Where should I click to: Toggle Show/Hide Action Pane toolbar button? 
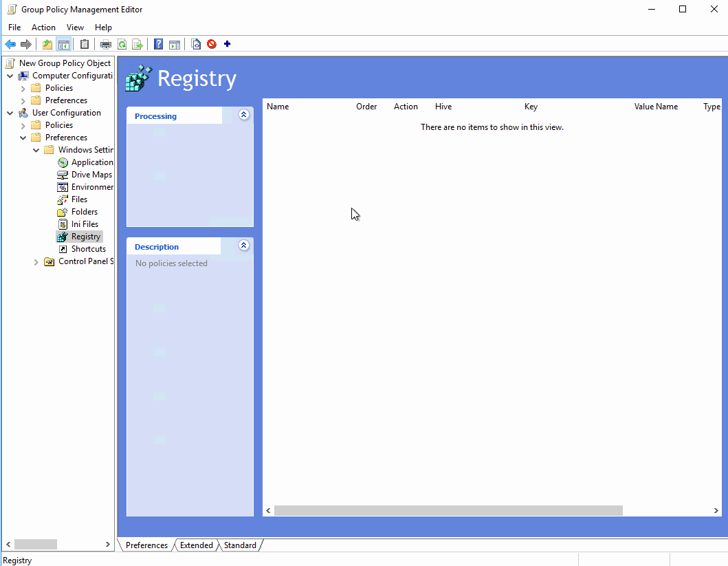[x=175, y=45]
